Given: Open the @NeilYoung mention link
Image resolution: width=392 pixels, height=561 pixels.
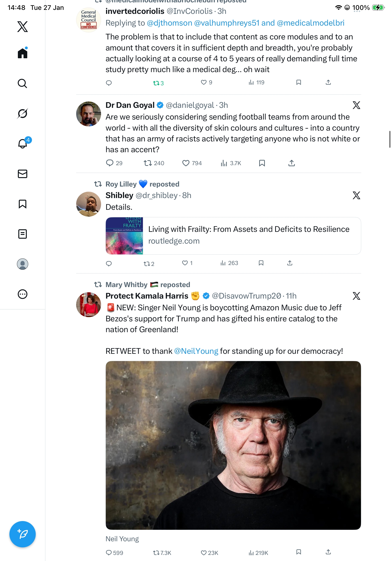Looking at the screenshot, I should click(196, 351).
